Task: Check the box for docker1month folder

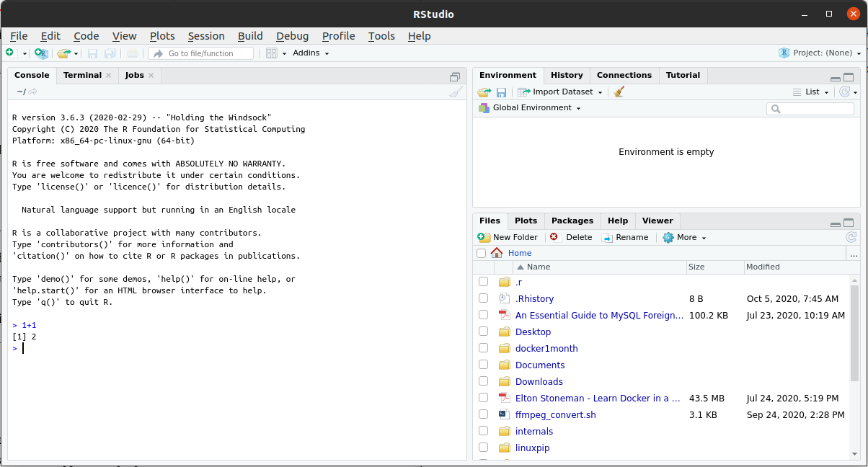Action: (x=483, y=348)
